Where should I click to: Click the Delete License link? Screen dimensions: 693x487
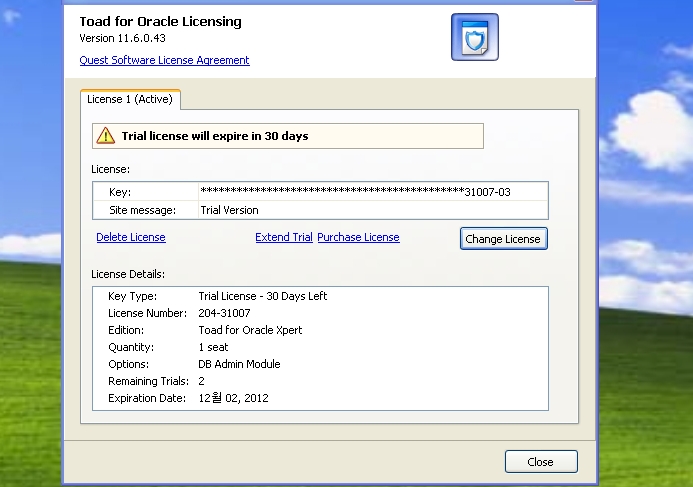tap(131, 237)
